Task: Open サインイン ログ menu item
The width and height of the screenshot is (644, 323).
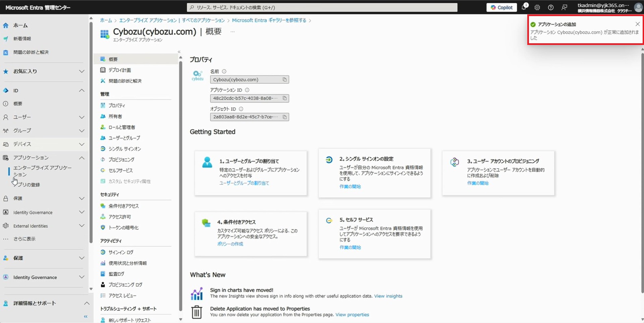Action: (x=121, y=252)
